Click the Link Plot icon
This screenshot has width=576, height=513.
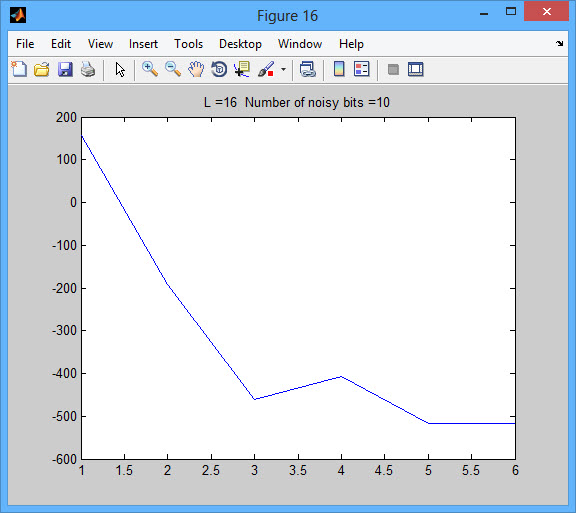pos(307,69)
